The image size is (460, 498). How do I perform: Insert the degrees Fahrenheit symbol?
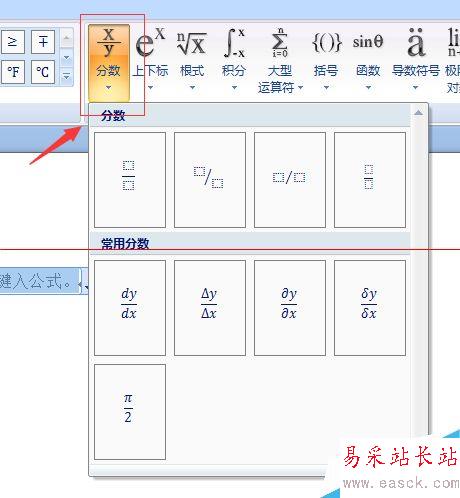(x=13, y=72)
